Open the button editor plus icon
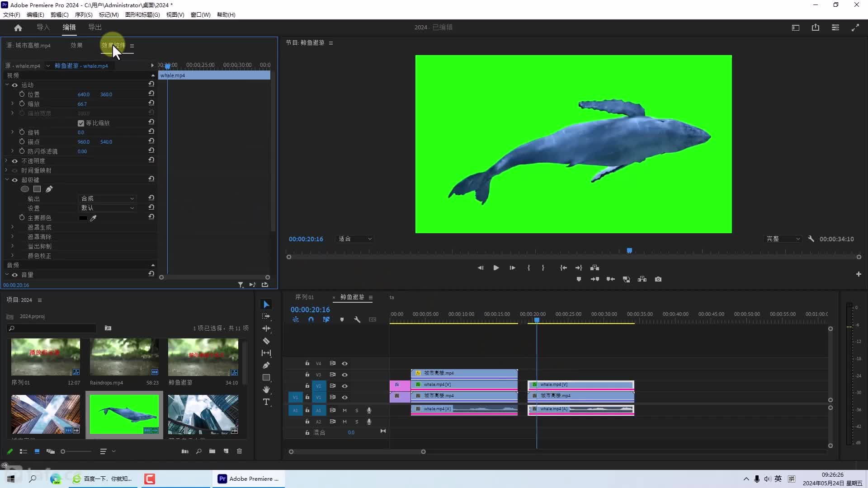This screenshot has width=868, height=488. (x=859, y=274)
